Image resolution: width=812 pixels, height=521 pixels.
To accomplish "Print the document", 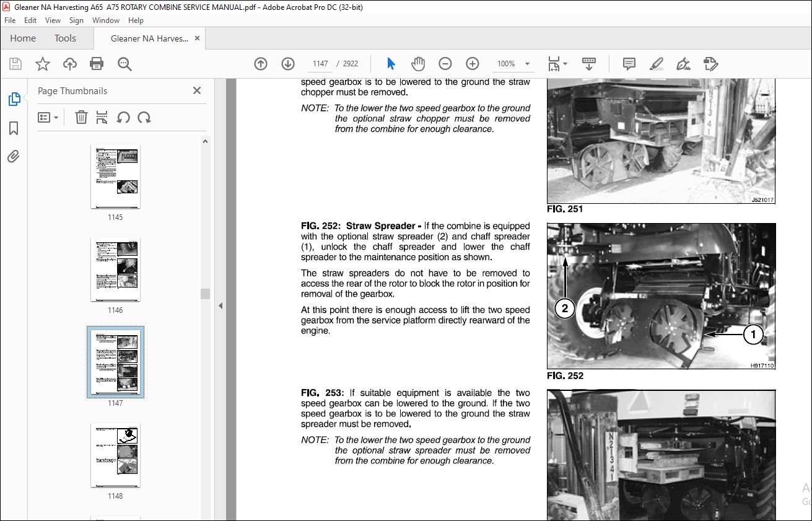I will point(97,64).
